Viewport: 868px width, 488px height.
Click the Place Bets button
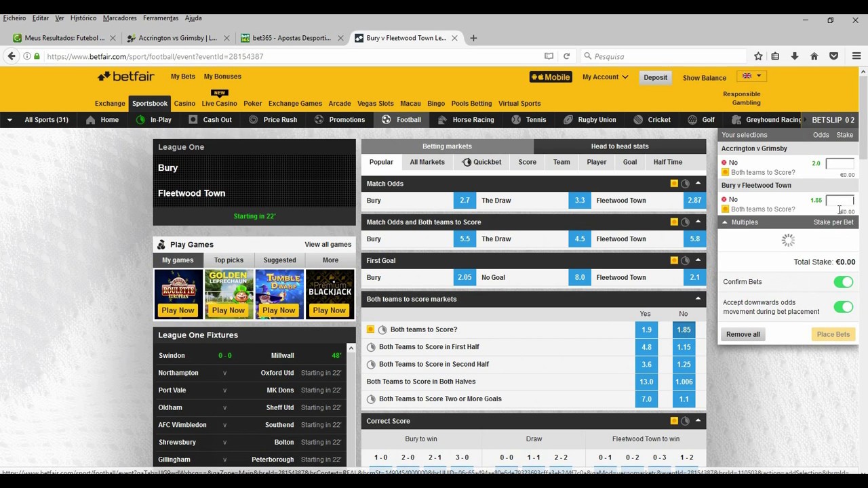(x=833, y=334)
